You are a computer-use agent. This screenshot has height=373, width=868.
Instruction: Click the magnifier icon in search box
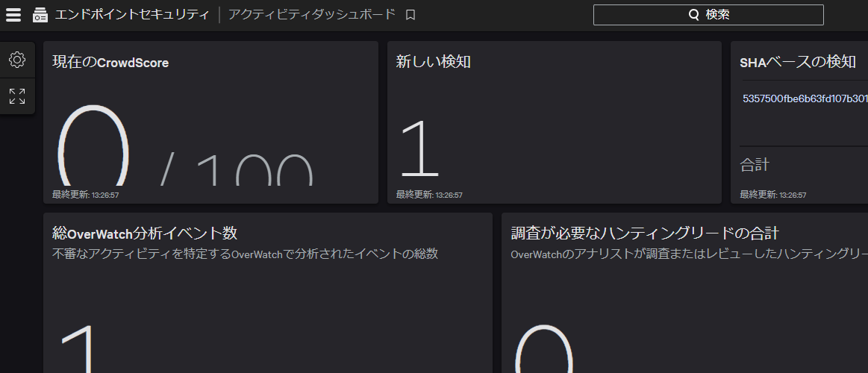tap(693, 15)
